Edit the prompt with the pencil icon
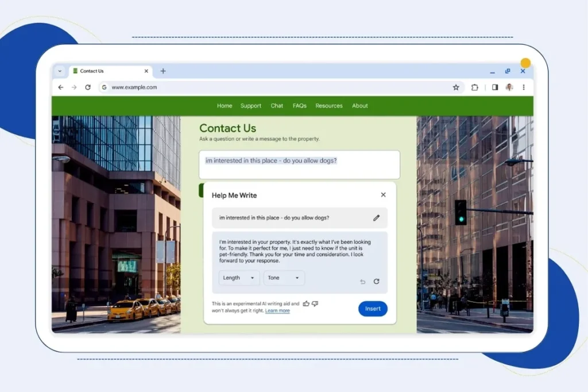Image resolution: width=588 pixels, height=392 pixels. click(x=376, y=218)
